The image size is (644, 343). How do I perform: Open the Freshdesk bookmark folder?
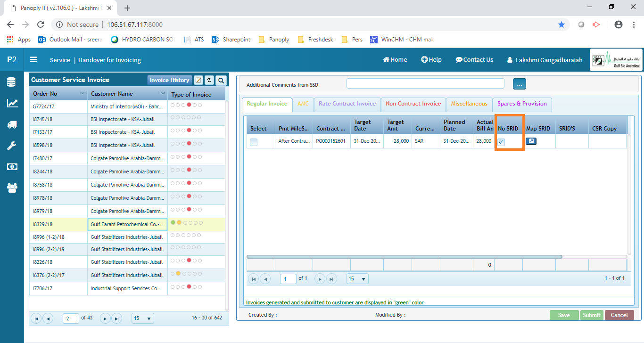tap(315, 40)
